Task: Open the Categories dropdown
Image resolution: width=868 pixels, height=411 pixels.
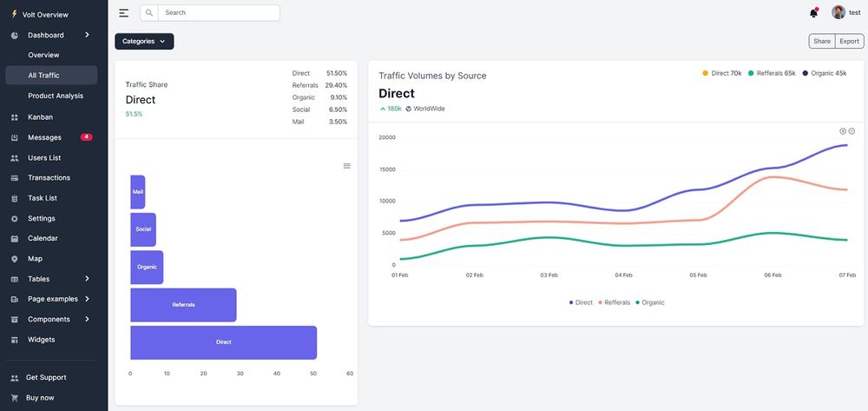Action: [x=144, y=41]
